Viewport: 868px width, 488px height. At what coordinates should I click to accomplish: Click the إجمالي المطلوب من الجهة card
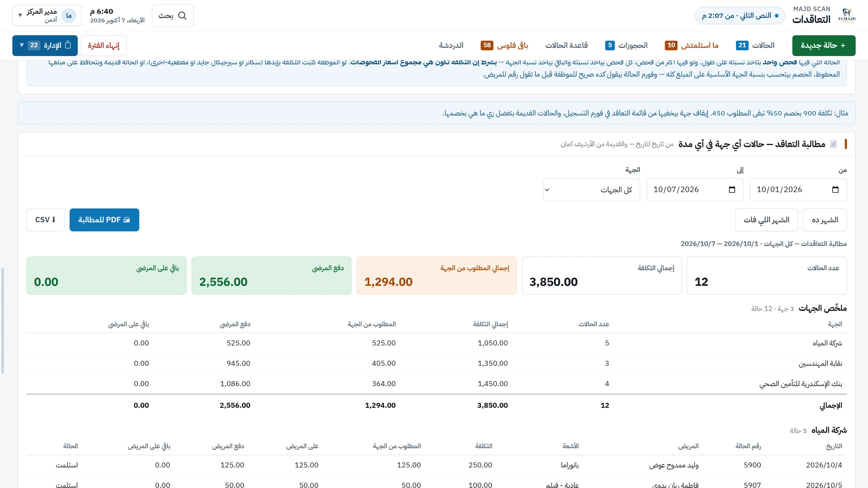click(x=436, y=276)
